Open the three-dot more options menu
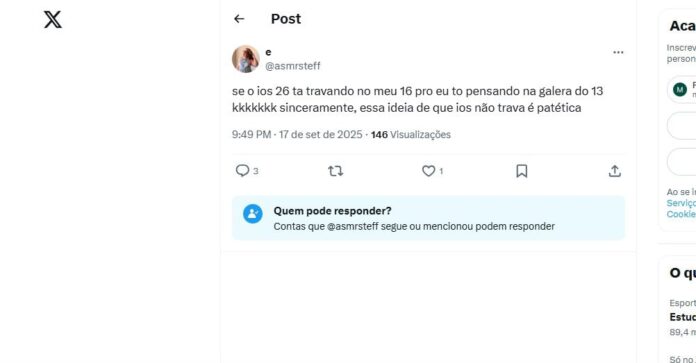696x363 pixels. tap(618, 52)
